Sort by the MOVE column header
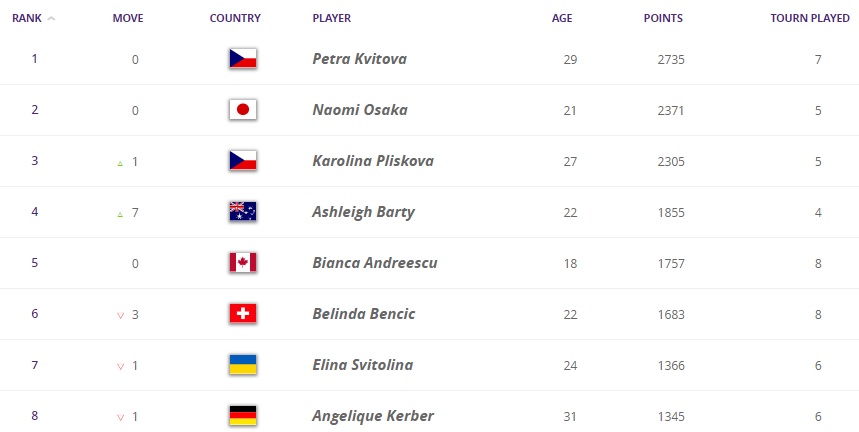859x432 pixels. (128, 18)
